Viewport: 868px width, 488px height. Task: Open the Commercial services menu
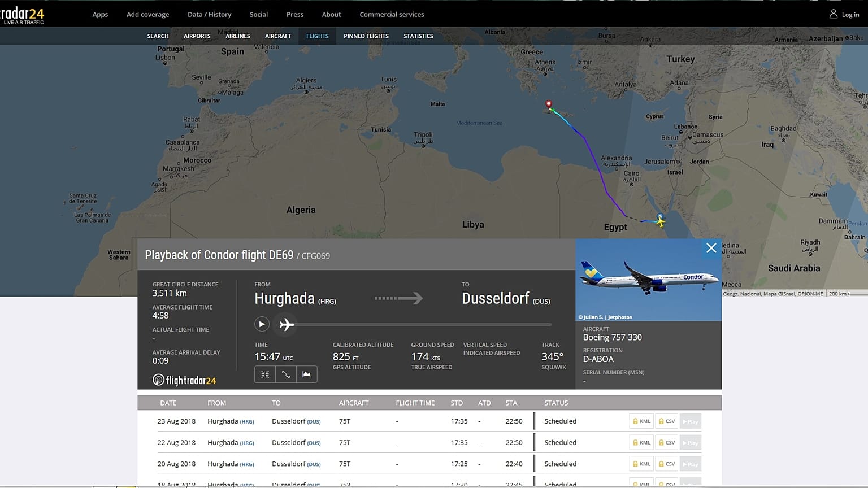[x=392, y=15]
